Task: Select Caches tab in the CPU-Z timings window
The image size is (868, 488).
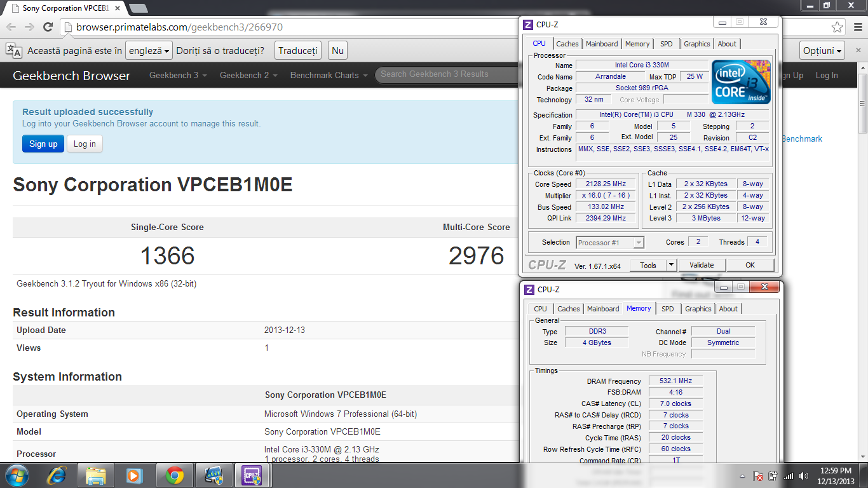Action: (x=569, y=309)
